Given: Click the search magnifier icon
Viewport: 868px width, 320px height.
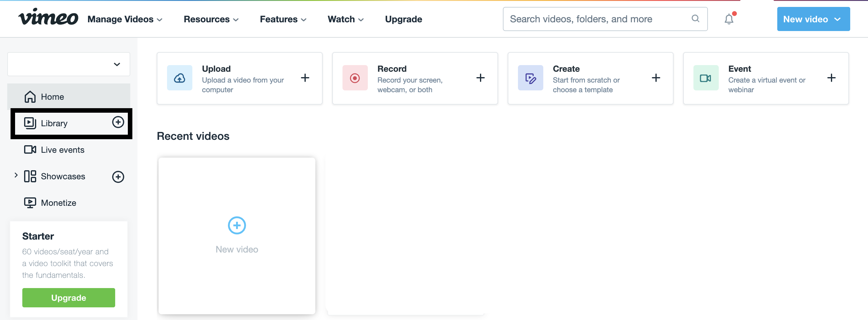Looking at the screenshot, I should tap(695, 18).
